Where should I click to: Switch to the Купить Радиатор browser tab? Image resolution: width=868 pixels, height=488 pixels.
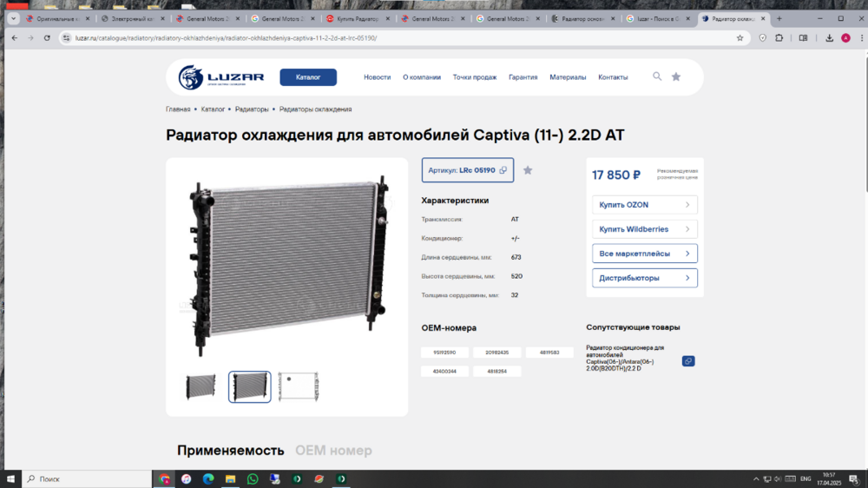pos(358,18)
